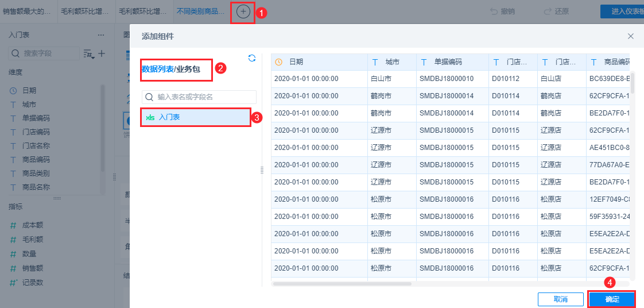644x308 pixels.
Task: Click the redo arrow icon beside 还原
Action: point(547,11)
